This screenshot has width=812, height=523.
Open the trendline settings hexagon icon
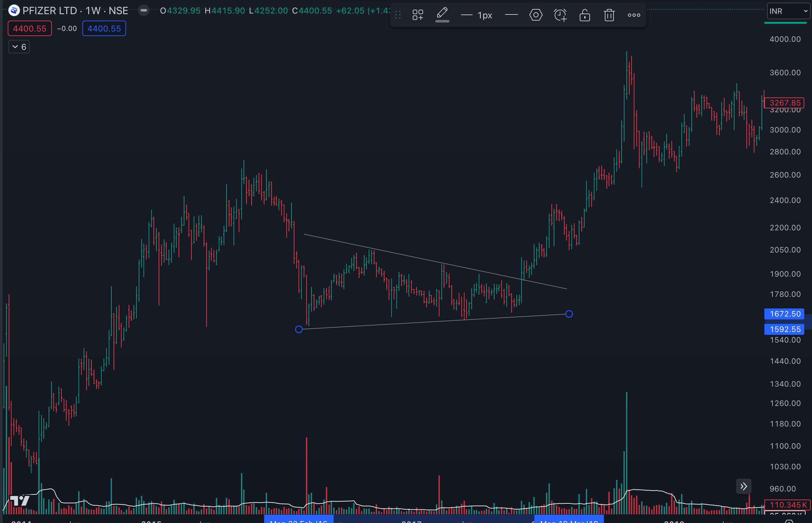tap(536, 15)
